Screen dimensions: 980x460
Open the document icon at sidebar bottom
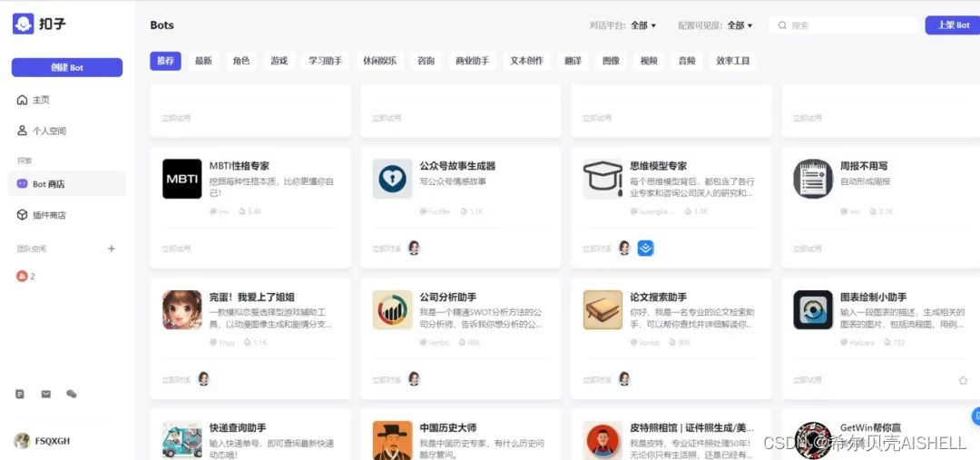(20, 395)
